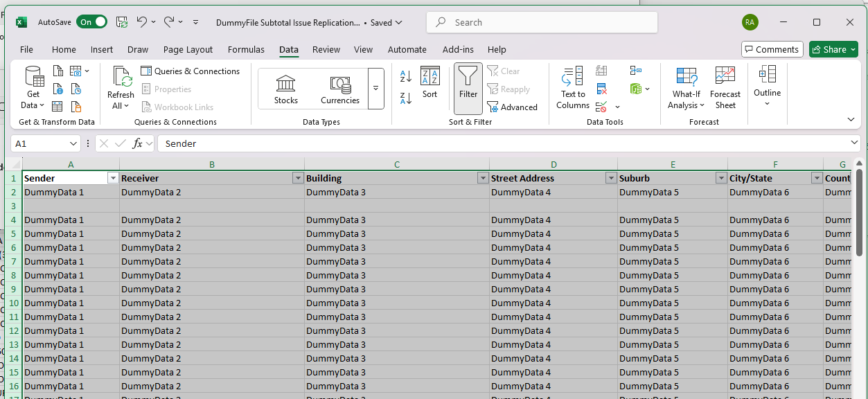Toggle the AutoSave switch
The height and width of the screenshot is (399, 868).
pos(91,22)
